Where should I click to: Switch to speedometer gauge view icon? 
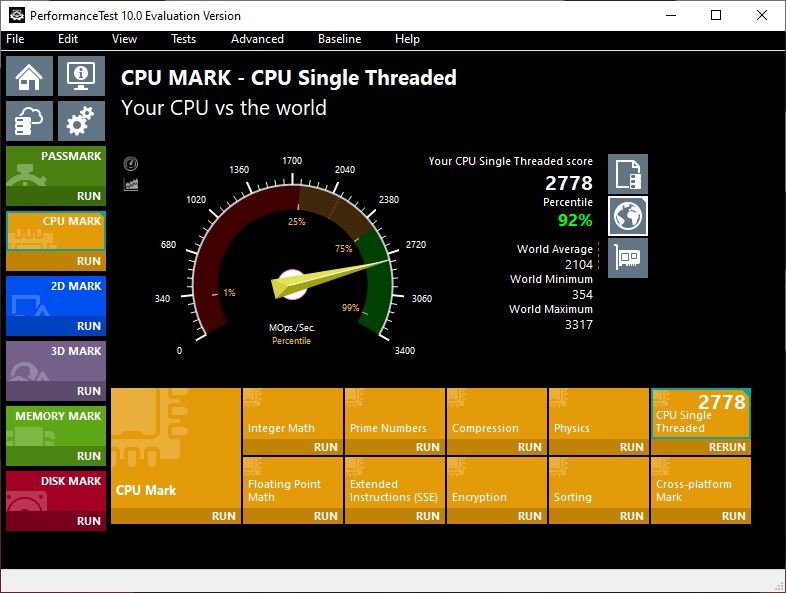(131, 163)
